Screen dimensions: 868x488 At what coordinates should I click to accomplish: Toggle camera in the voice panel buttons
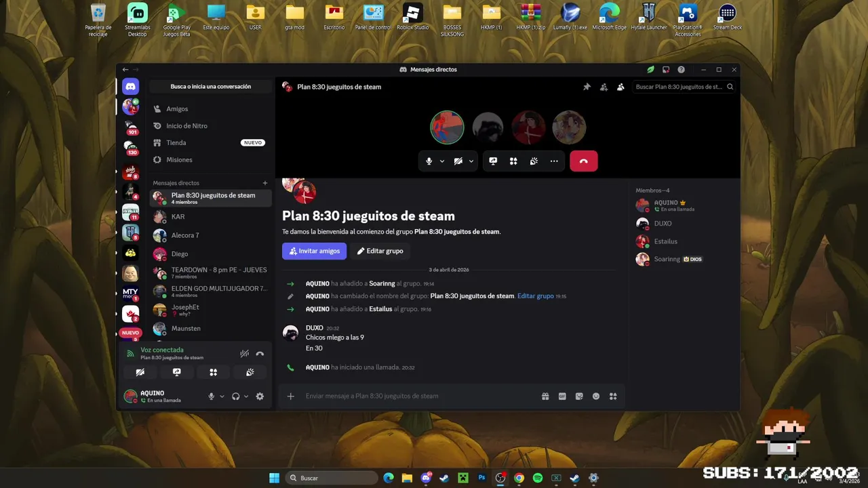click(140, 372)
